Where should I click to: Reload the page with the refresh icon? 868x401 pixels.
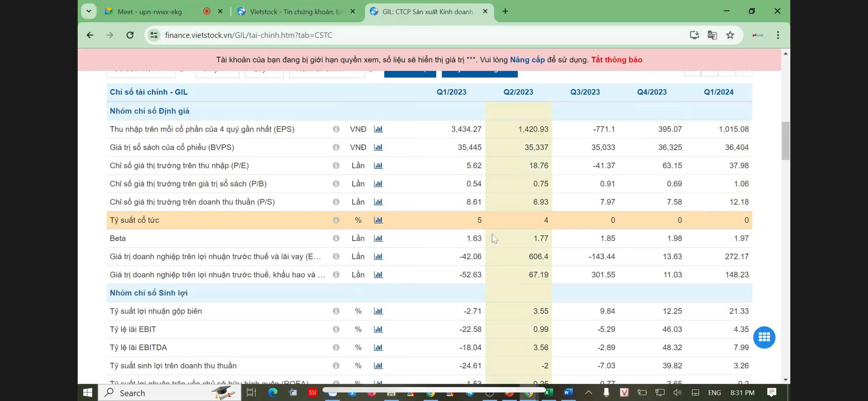130,35
